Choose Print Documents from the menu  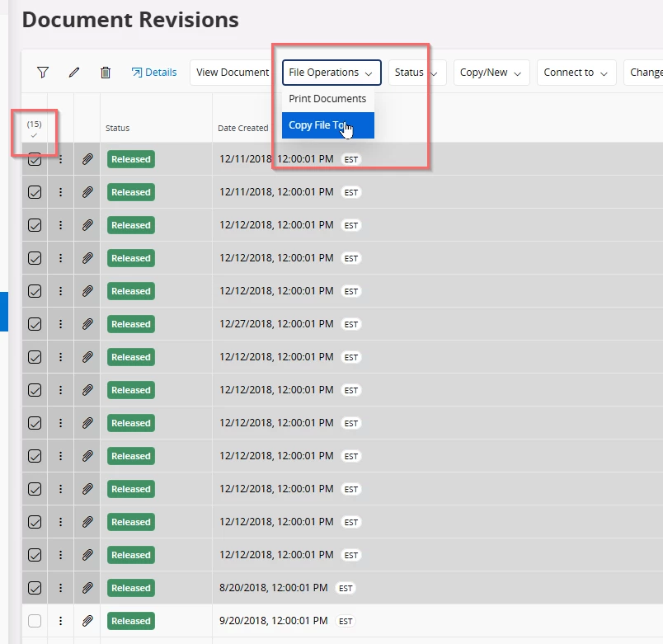327,98
